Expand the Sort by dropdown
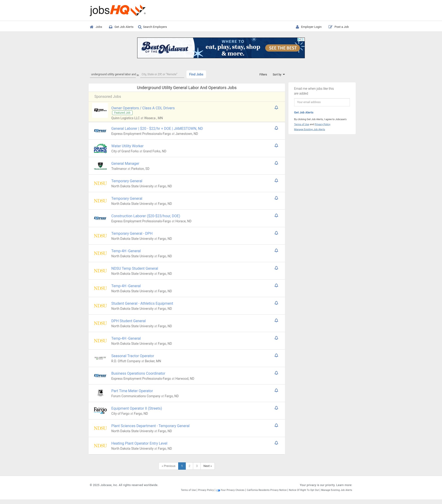This screenshot has width=442, height=504. point(279,75)
